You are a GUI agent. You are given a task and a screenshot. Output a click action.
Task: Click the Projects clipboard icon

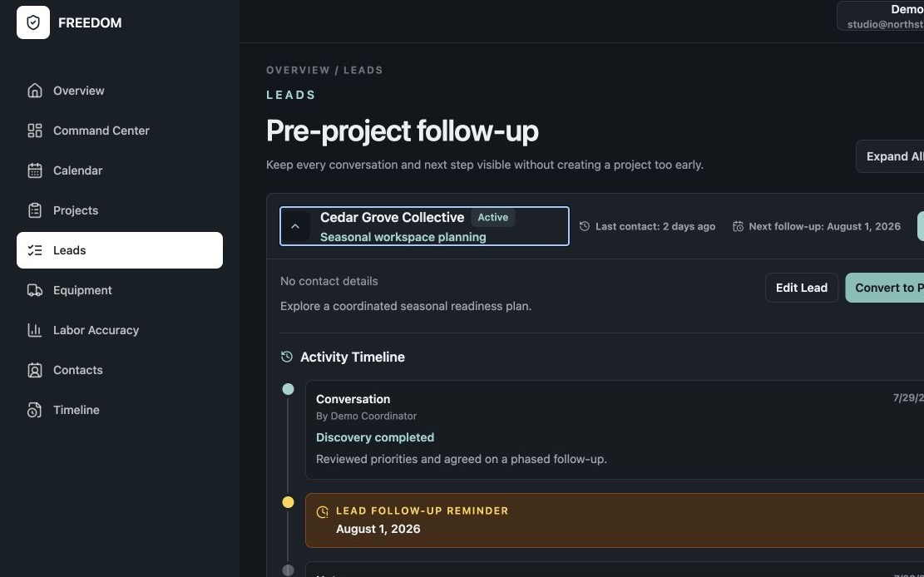[35, 210]
